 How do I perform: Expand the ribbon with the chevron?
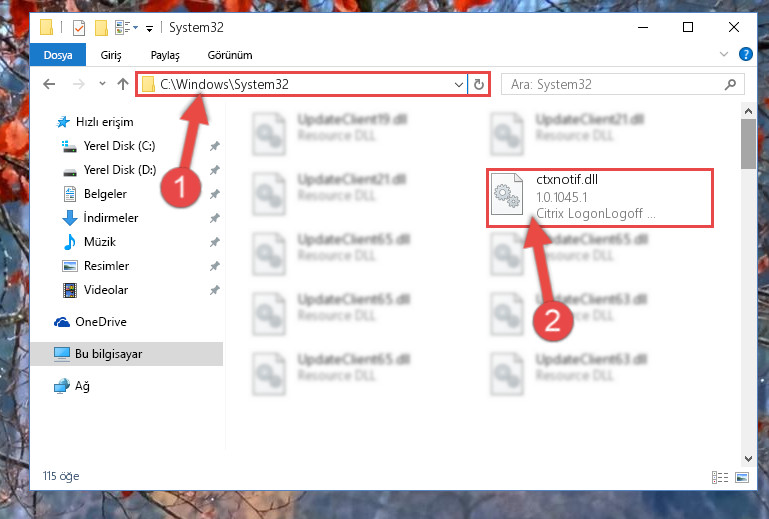click(723, 54)
